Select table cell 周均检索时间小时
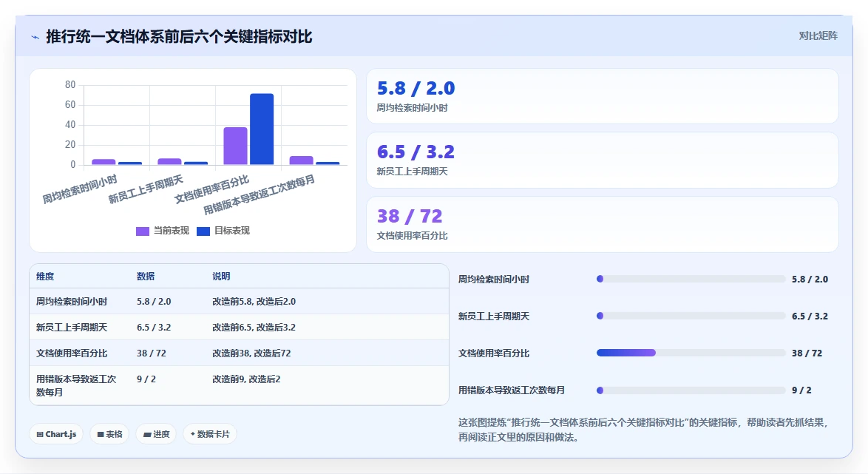The image size is (868, 474). pyautogui.click(x=72, y=302)
